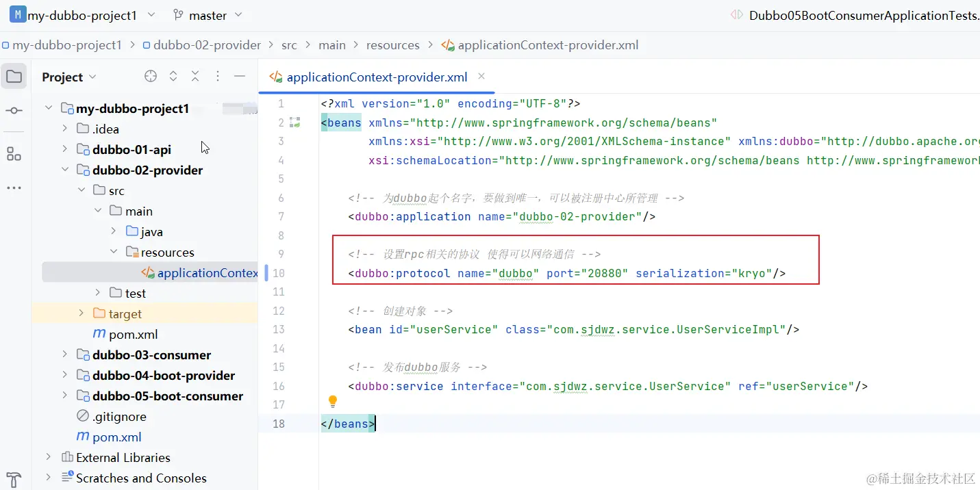This screenshot has height=490, width=980.
Task: Click the <?xml version declaration line
Action: [x=451, y=103]
